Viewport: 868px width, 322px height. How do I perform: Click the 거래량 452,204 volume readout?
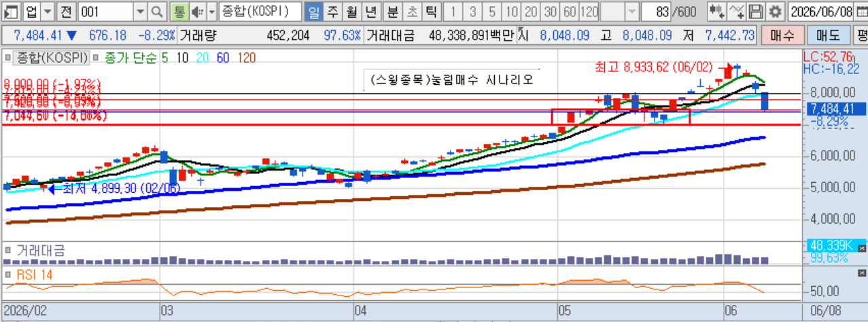point(245,35)
